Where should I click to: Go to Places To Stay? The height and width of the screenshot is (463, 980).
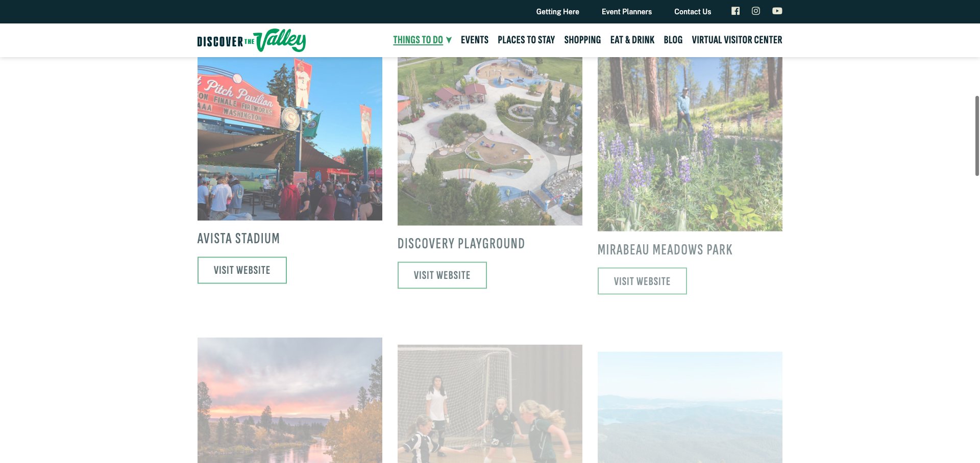click(526, 40)
